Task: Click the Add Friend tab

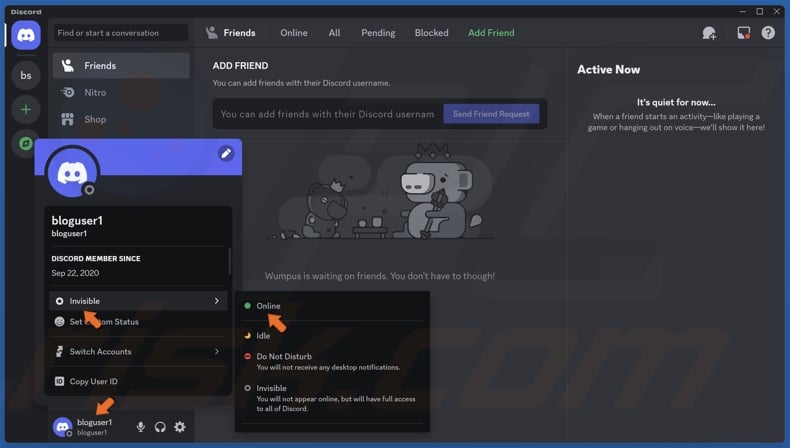Action: (491, 33)
